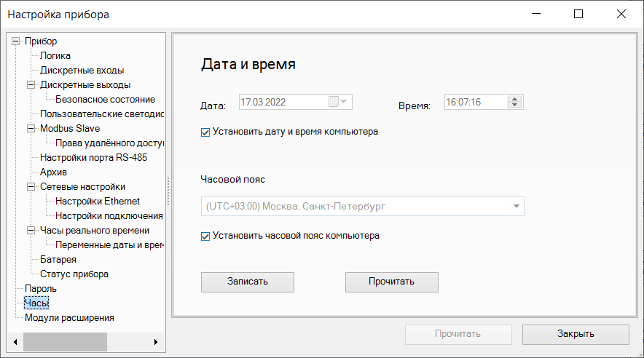Viewport: 644px width, 358px height.
Task: Toggle Установить дату и время компьютера checkbox
Action: 205,132
